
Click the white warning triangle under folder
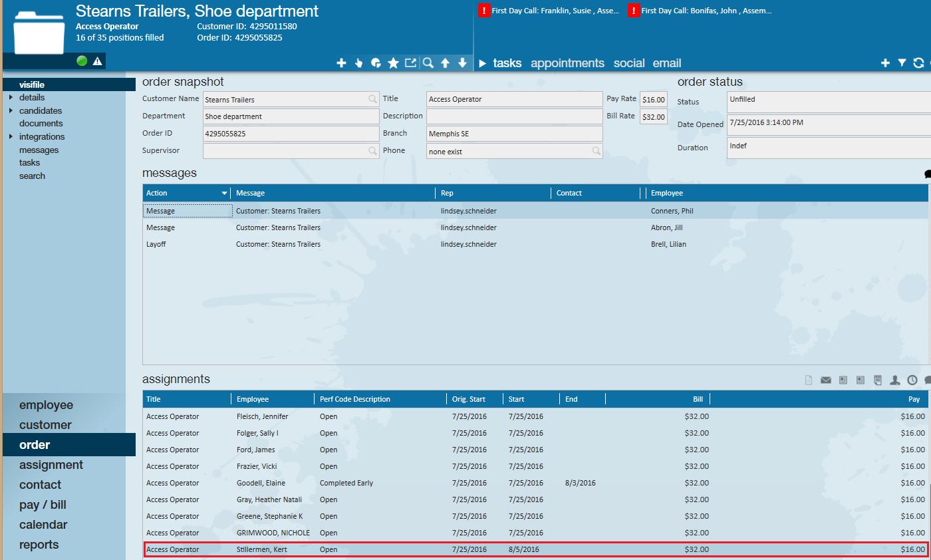click(x=98, y=61)
